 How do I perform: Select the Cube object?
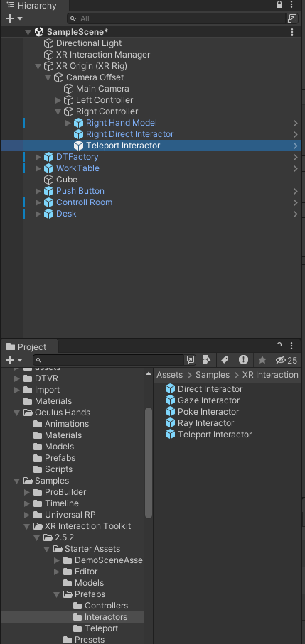67,180
